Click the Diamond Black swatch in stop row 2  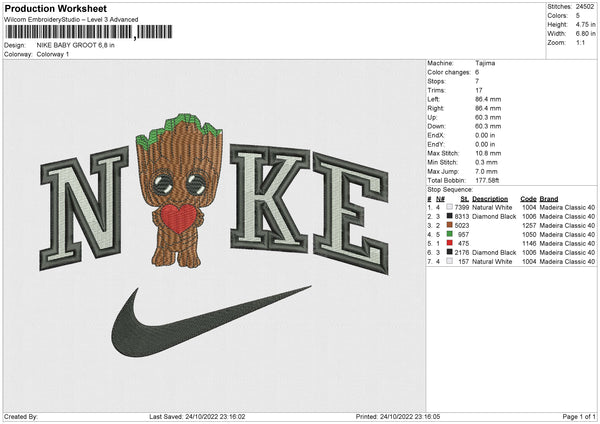(x=450, y=216)
